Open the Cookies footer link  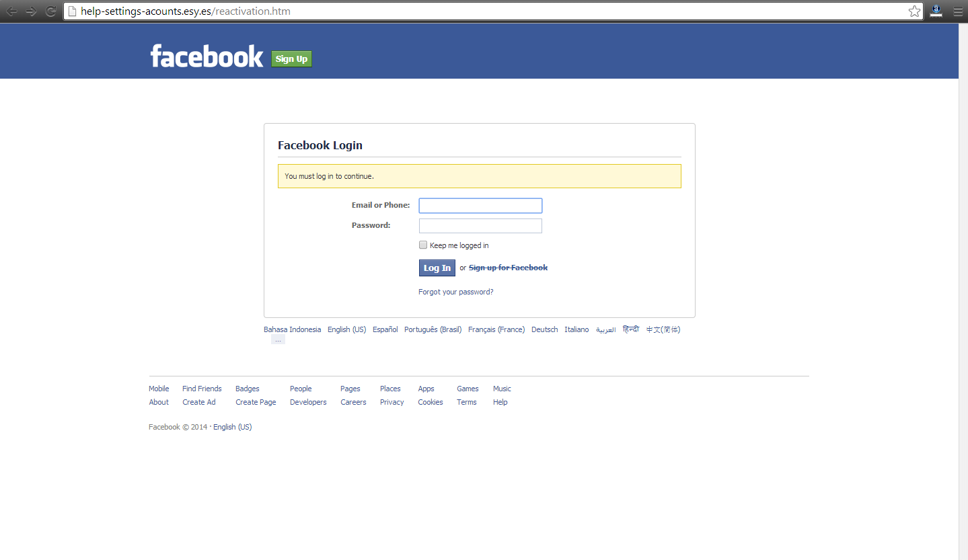pos(431,402)
